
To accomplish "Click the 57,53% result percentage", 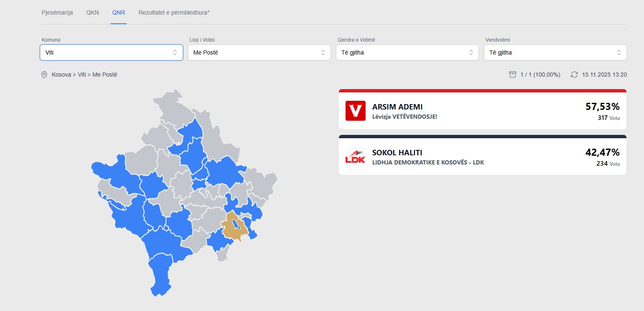I will click(x=602, y=107).
